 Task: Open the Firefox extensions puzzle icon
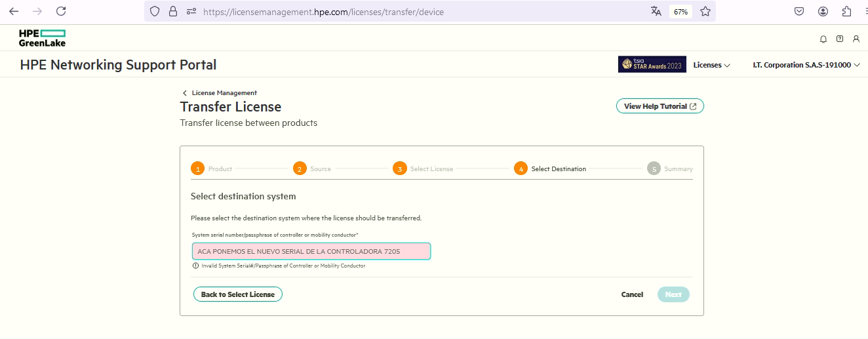(846, 11)
